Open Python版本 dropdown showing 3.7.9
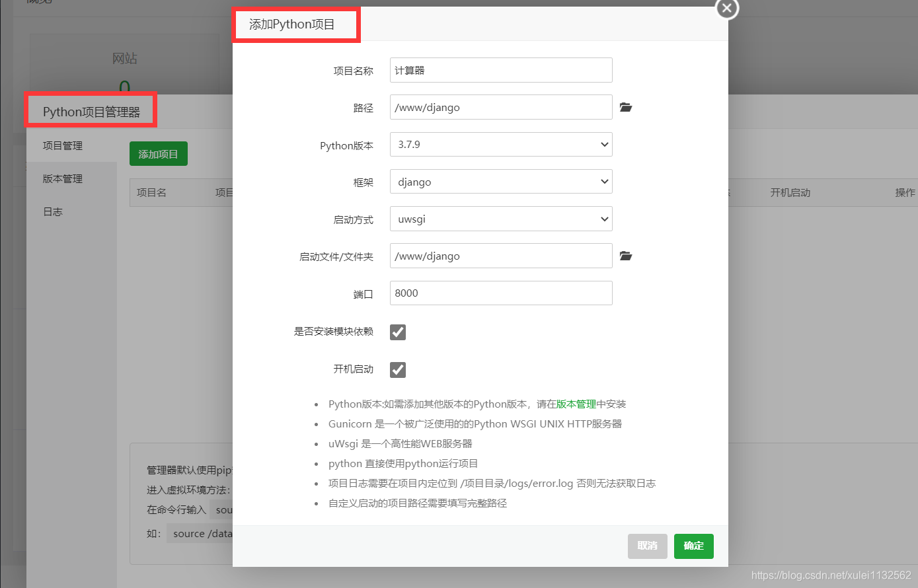Viewport: 918px width, 588px height. click(x=501, y=145)
